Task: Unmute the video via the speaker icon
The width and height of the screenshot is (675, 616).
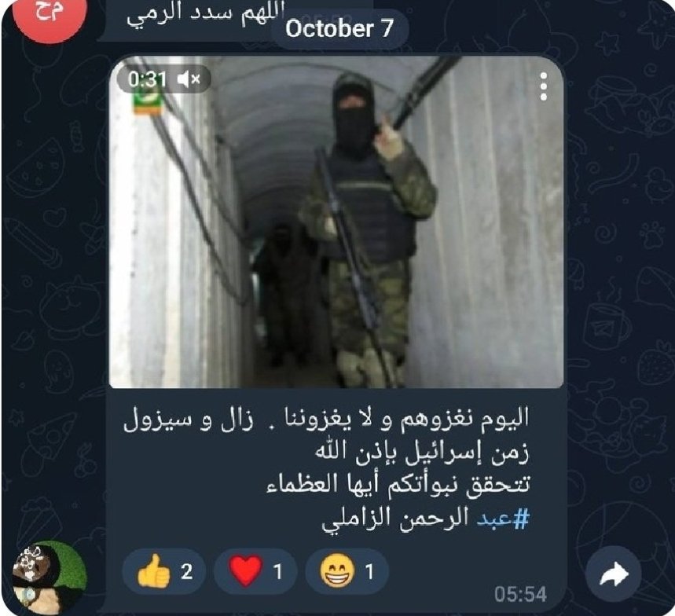Action: 189,79
